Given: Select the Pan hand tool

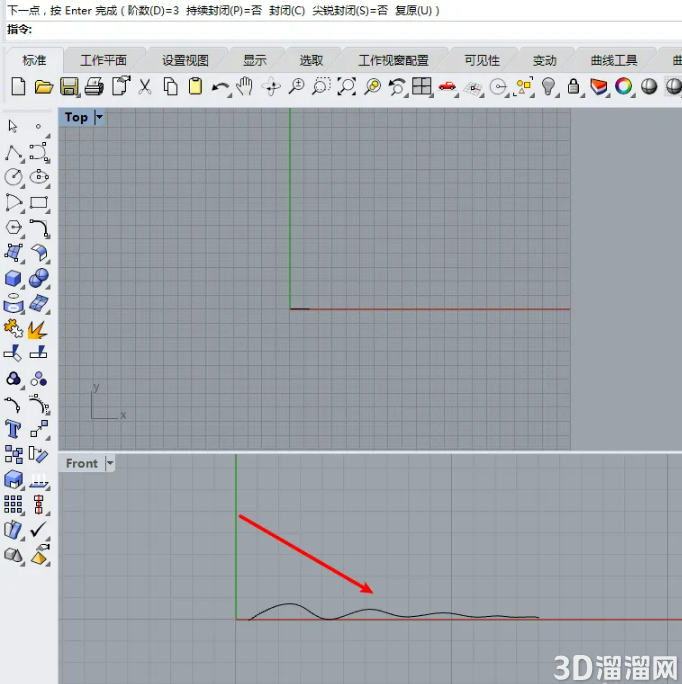Looking at the screenshot, I should coord(244,86).
